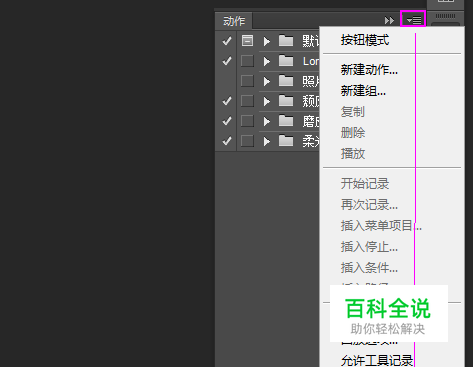The width and height of the screenshot is (473, 367).
Task: Expand the 默 action set triangle
Action: [x=266, y=41]
